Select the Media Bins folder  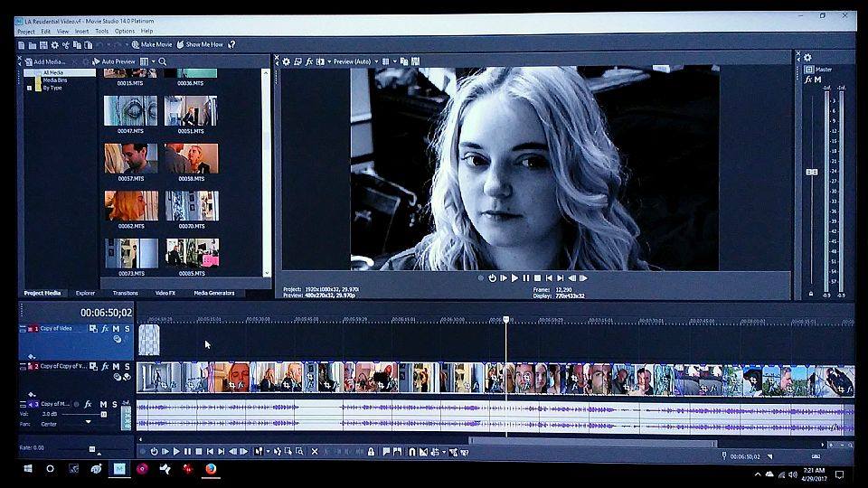[55, 80]
